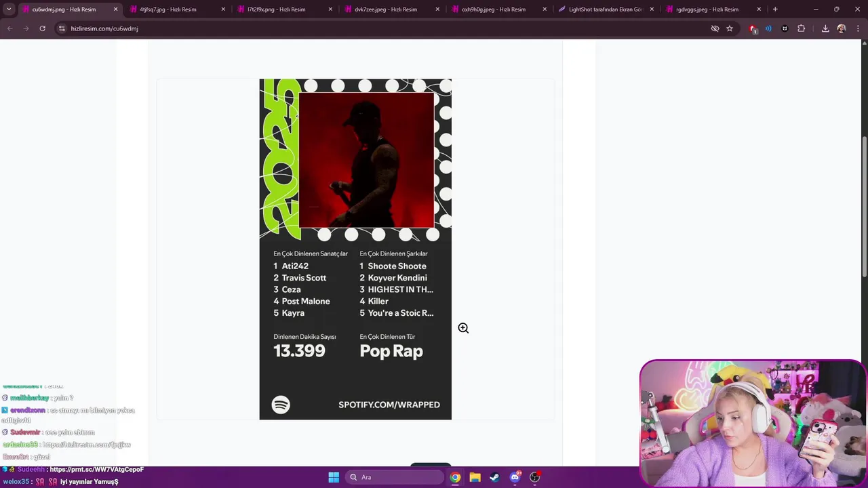Click the prnt.sc link in Sudeehh's chat message

(96, 469)
